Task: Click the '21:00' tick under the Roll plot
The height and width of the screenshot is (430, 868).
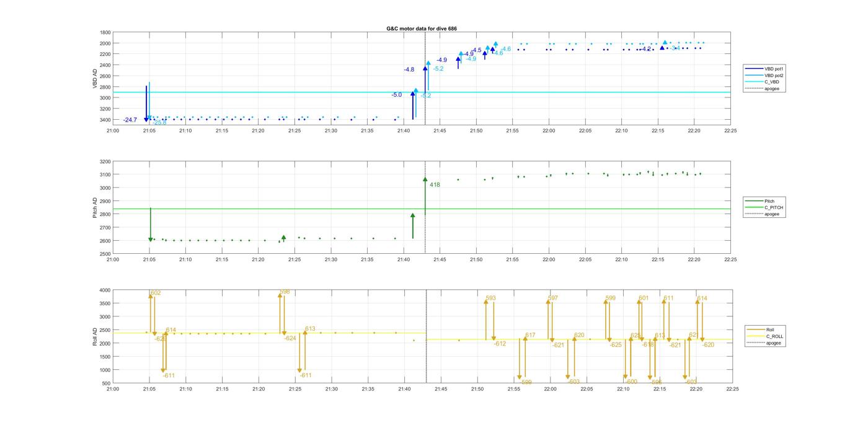Action: 113,390
